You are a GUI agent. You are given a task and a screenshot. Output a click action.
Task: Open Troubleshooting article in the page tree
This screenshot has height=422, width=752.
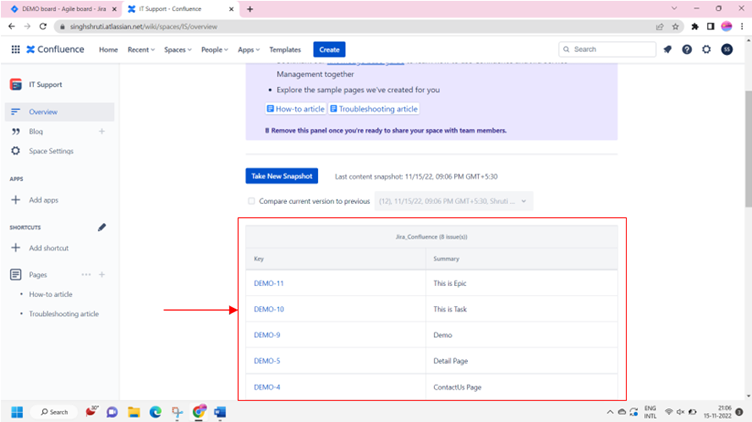click(x=64, y=314)
